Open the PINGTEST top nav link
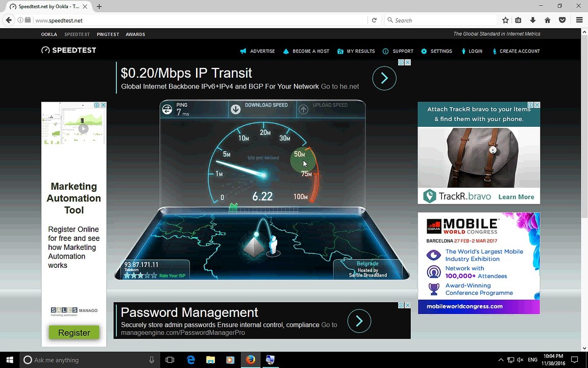Viewport: 588px width, 368px height. pos(108,34)
